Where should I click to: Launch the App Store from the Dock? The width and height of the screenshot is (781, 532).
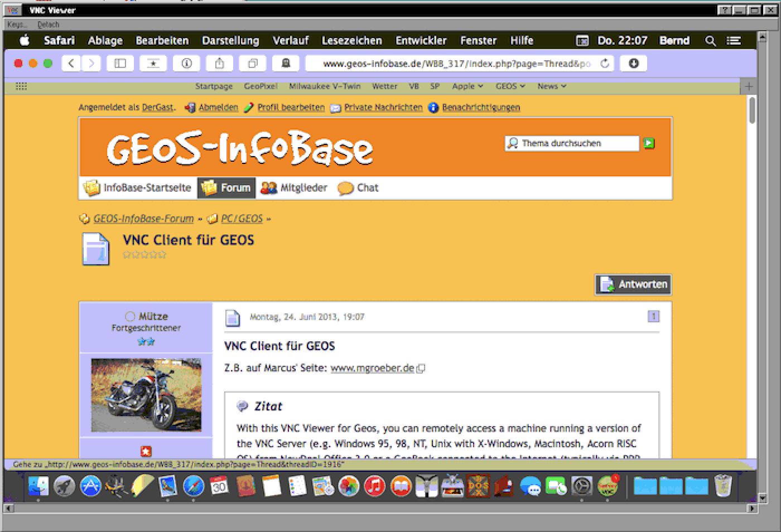(x=90, y=486)
